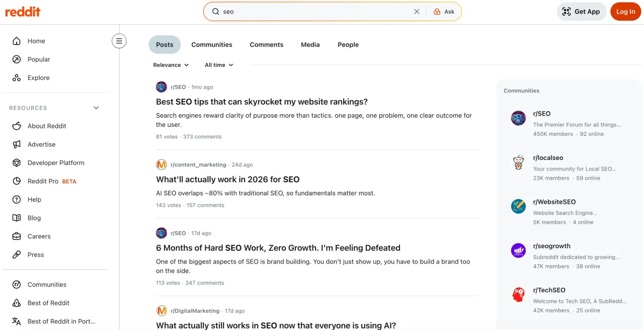
Task: Open the Explore page from the sidebar
Action: pos(38,78)
